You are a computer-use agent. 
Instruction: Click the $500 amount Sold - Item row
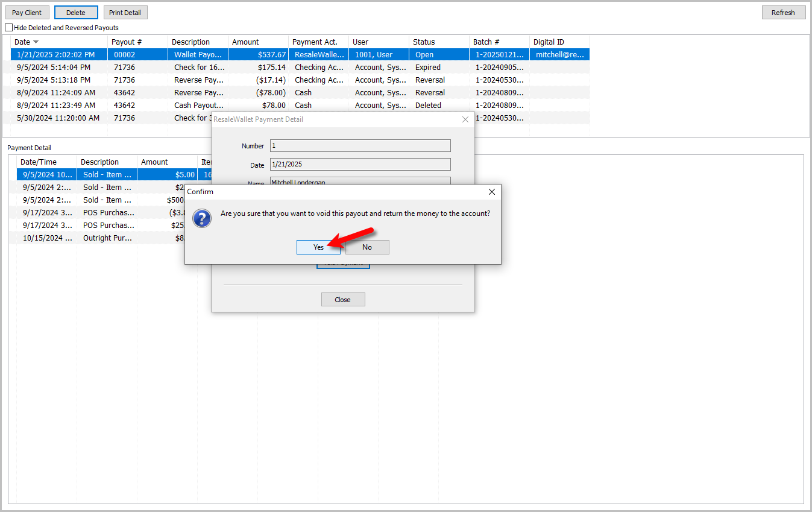tap(101, 200)
